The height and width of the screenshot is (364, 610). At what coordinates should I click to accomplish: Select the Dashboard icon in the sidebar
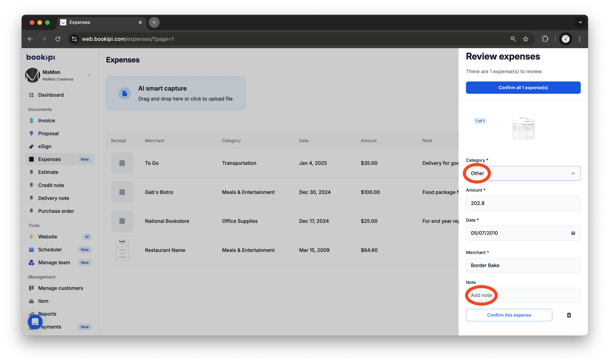point(32,95)
